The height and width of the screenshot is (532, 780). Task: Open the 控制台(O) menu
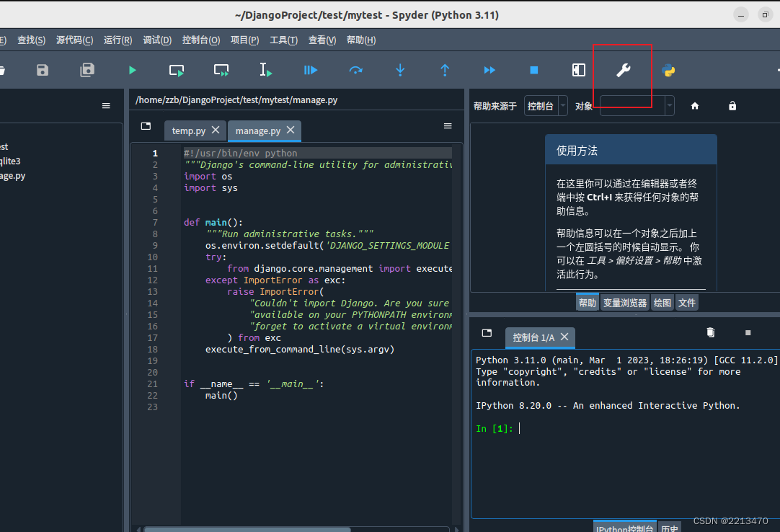click(201, 40)
